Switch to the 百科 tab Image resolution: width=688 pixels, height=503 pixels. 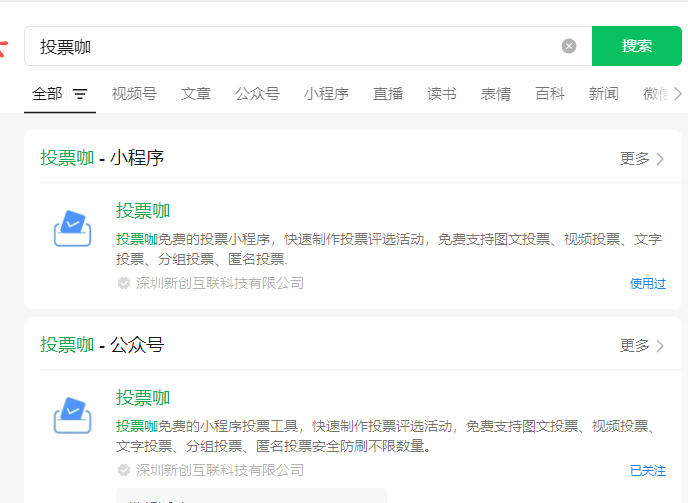click(550, 93)
